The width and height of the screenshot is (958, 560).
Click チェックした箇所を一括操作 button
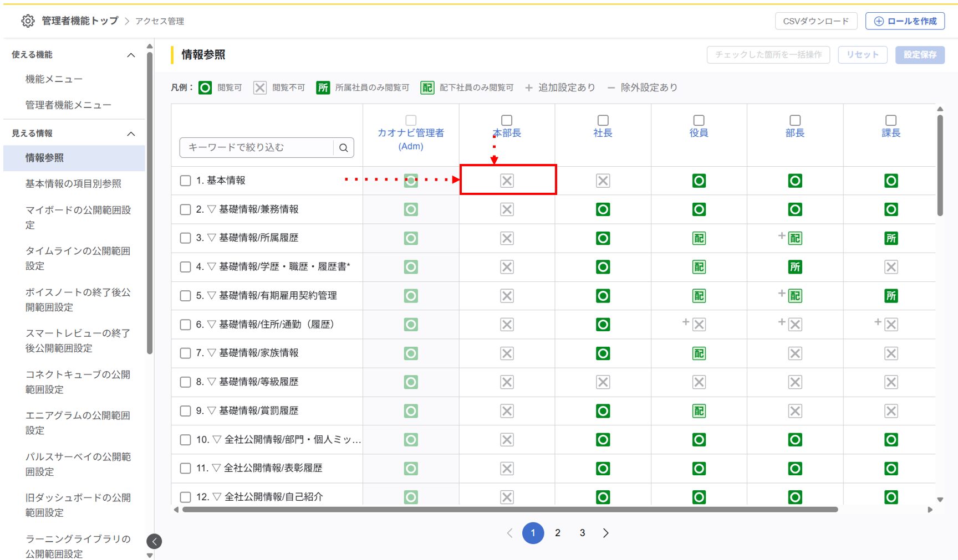tap(768, 55)
